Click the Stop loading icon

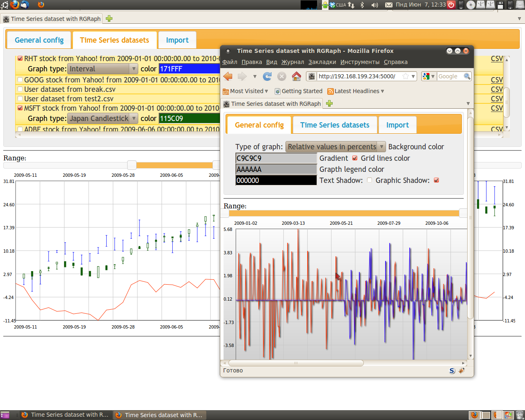tap(281, 76)
